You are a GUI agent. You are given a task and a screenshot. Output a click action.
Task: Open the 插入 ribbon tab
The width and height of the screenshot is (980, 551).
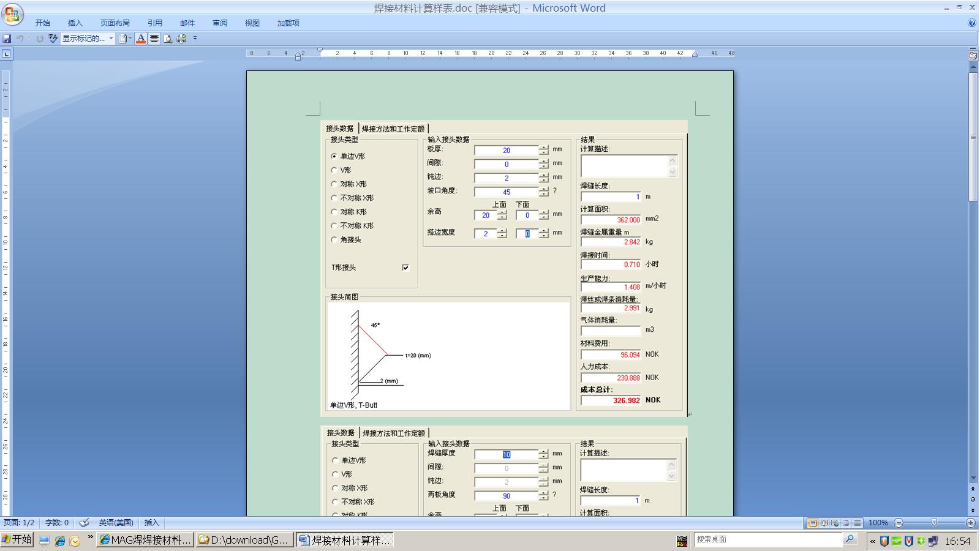pos(75,23)
